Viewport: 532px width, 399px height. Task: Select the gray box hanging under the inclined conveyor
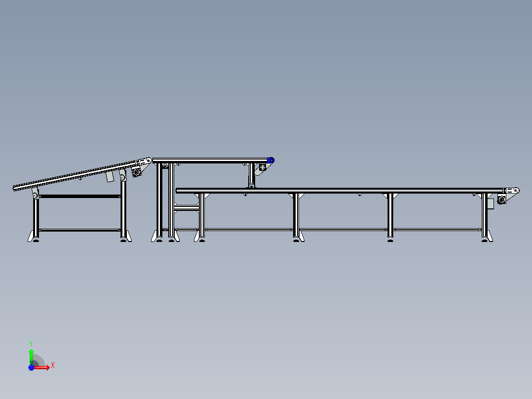click(110, 177)
